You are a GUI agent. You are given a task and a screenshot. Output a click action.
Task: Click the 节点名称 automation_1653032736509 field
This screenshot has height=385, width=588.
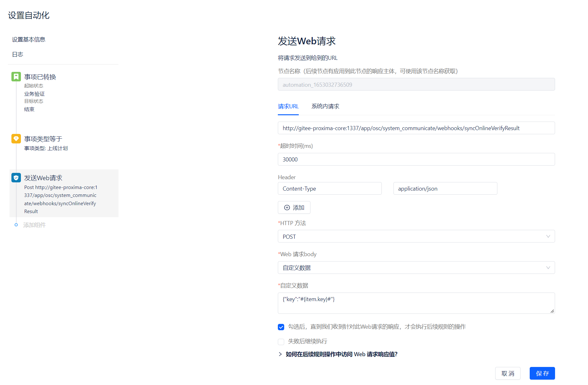click(x=416, y=84)
